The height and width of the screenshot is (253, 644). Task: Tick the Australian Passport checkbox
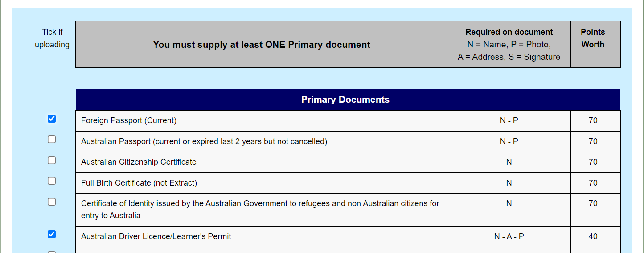52,139
